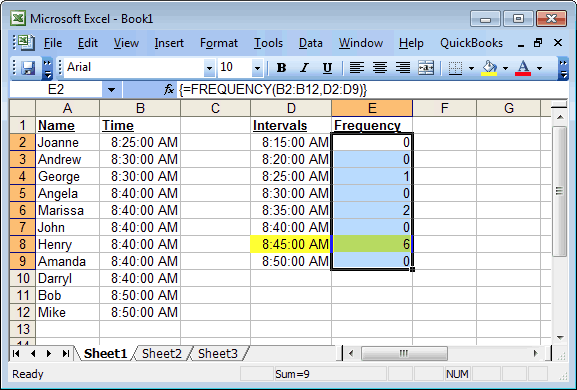Go to previous sheet tab arrow

[x=33, y=354]
